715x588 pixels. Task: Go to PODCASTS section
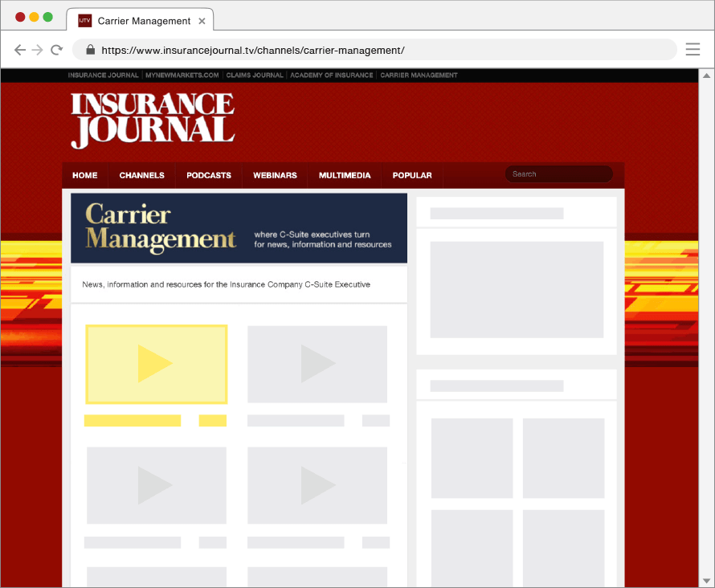209,175
